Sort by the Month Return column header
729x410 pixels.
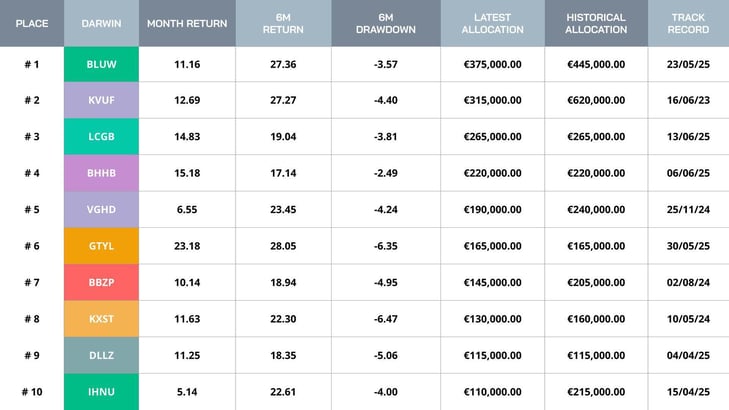tap(187, 23)
